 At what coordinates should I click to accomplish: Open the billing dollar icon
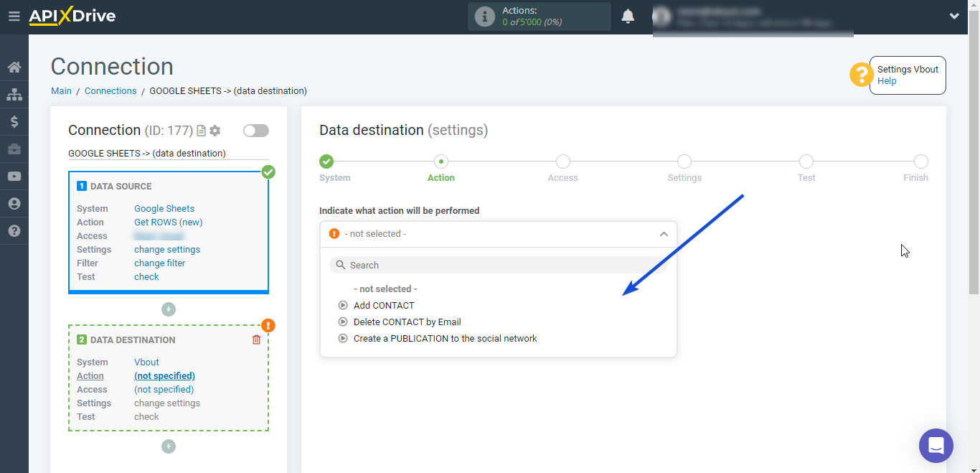click(x=14, y=122)
